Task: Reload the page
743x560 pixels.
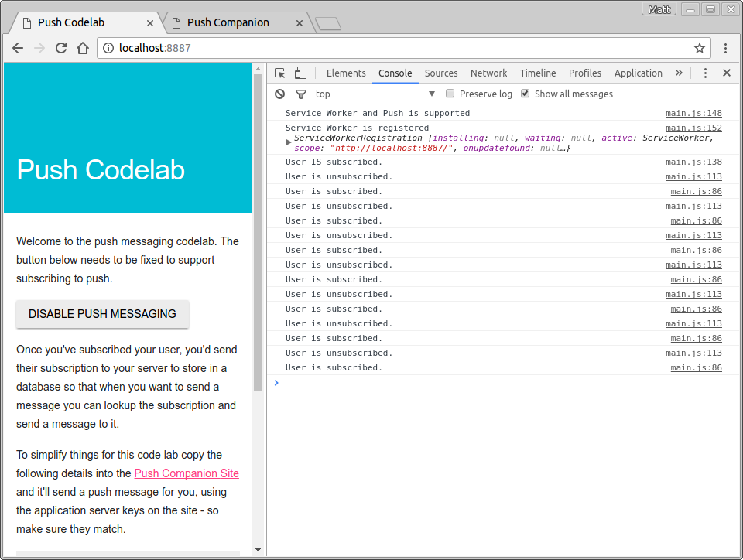Action: 61,48
